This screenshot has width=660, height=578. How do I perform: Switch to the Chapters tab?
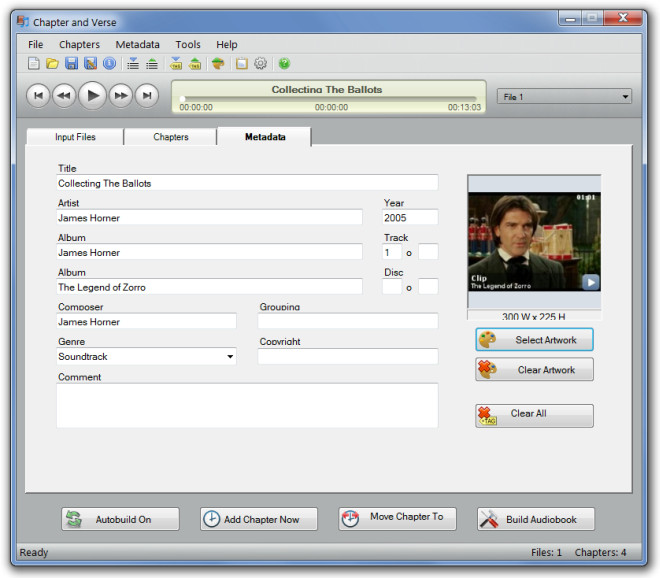pyautogui.click(x=170, y=137)
